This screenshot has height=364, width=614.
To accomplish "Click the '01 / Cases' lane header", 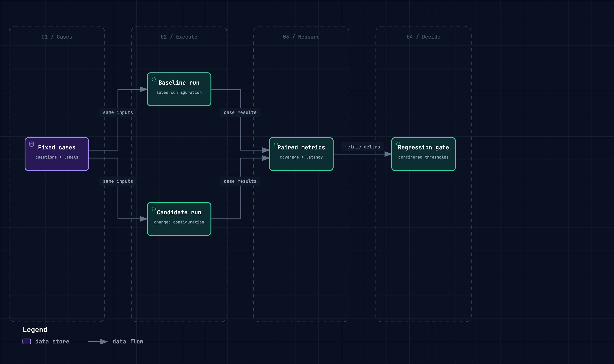I will 57,37.
